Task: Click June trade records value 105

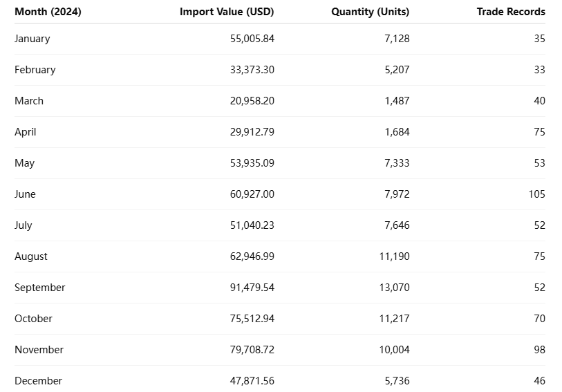Action: 536,194
